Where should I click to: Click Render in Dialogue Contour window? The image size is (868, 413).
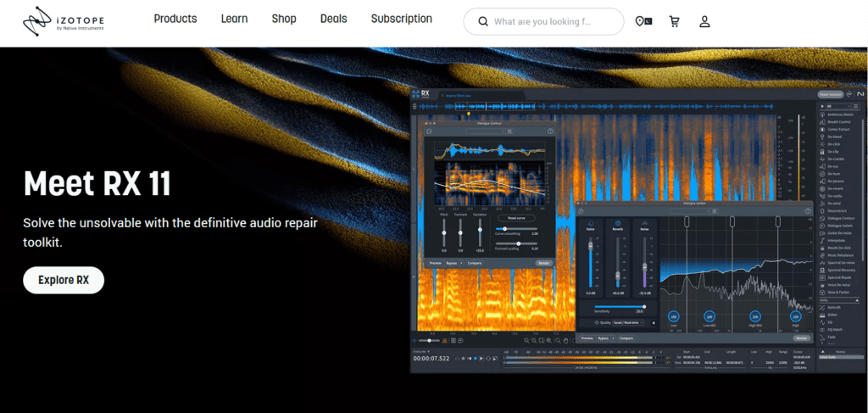544,263
